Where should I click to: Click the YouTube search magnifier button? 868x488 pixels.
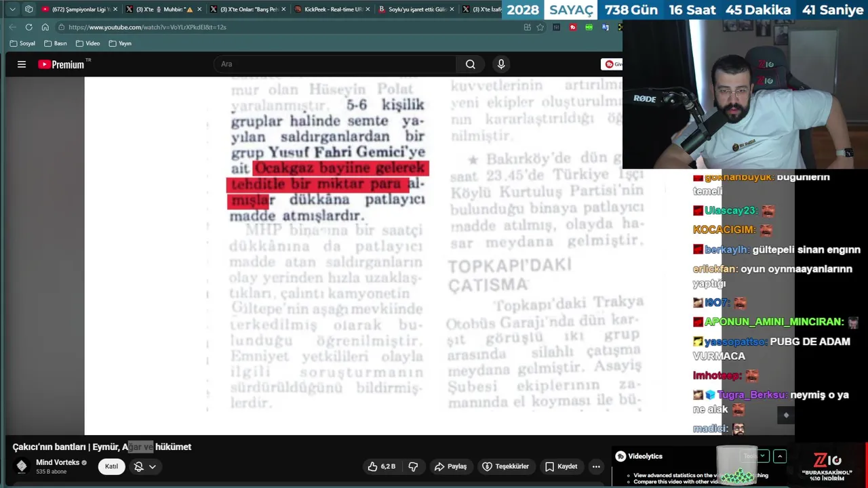click(470, 64)
